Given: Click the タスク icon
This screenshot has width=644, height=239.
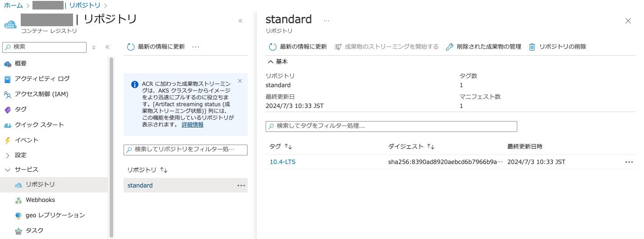Looking at the screenshot, I should point(18,231).
